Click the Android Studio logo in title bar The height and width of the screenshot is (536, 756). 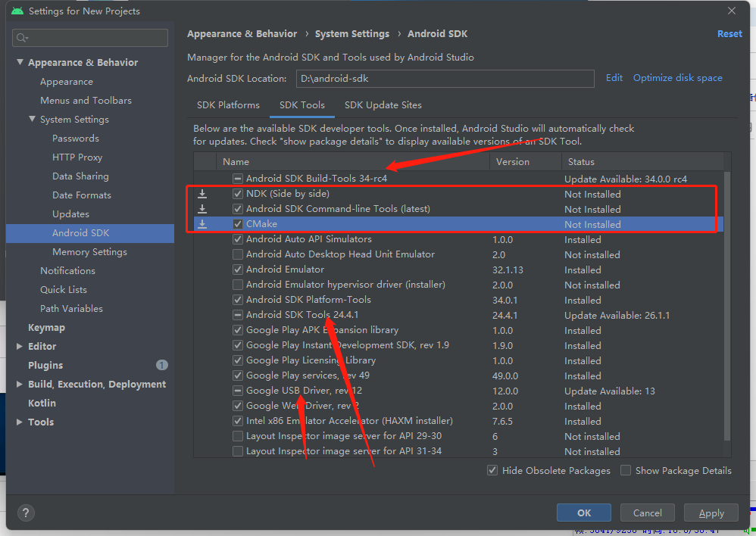[17, 11]
